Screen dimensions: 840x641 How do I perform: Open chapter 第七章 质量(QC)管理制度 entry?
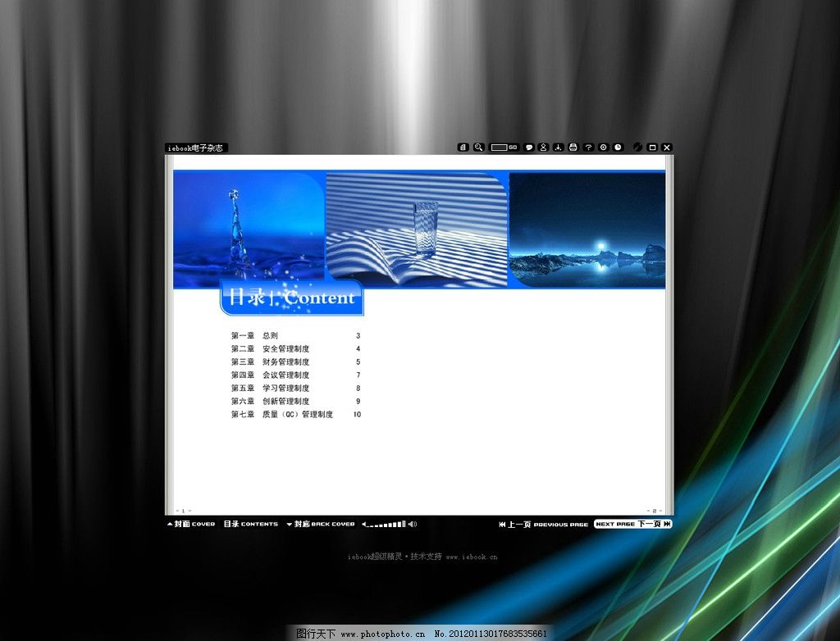coord(297,415)
